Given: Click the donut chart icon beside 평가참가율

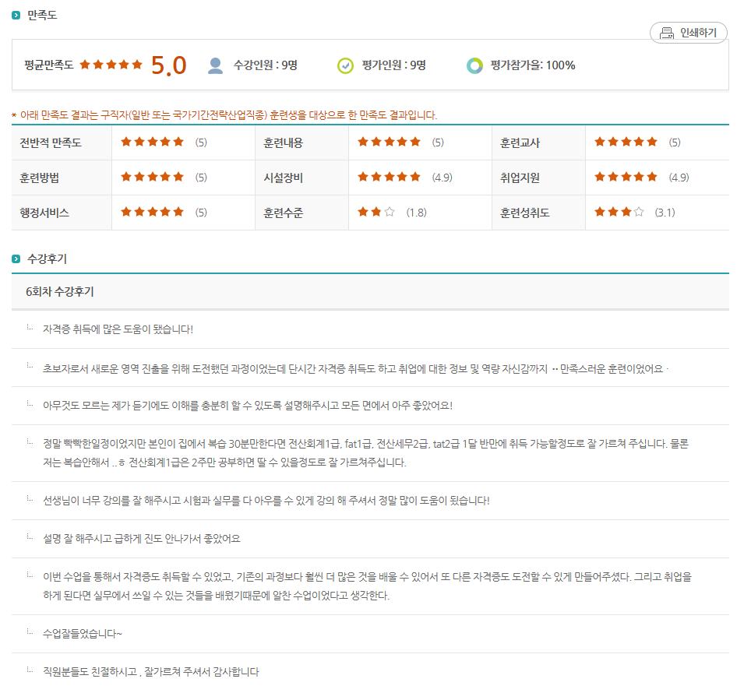Looking at the screenshot, I should tap(474, 65).
